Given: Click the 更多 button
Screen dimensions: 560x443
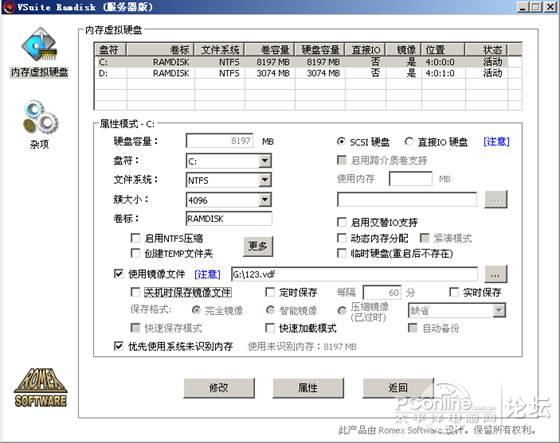Looking at the screenshot, I should click(x=258, y=246).
